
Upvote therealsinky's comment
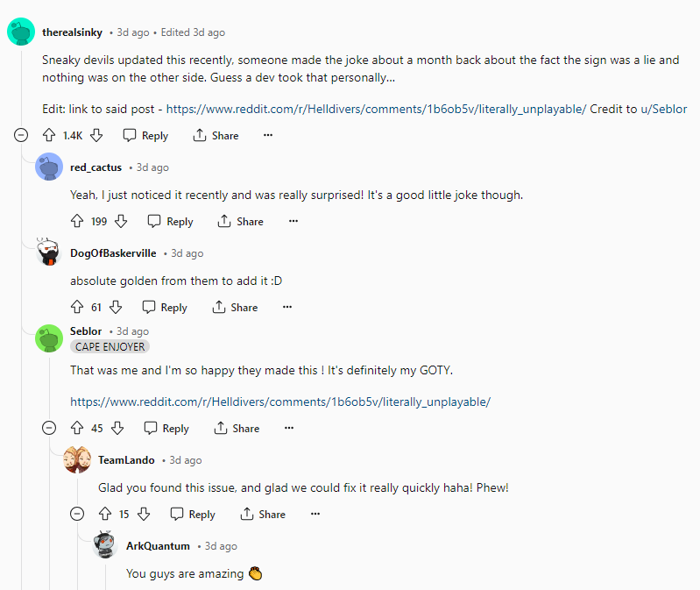coord(49,135)
